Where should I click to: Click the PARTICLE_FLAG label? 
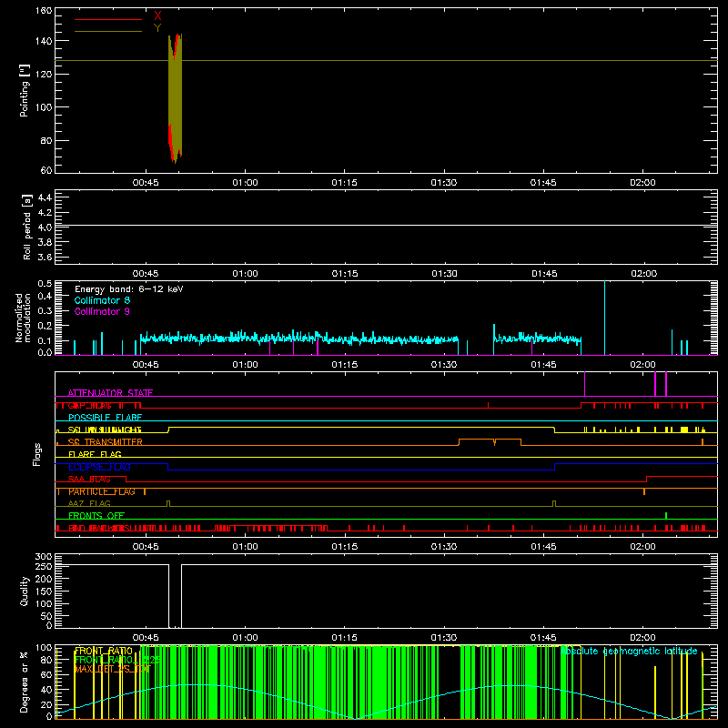102,491
